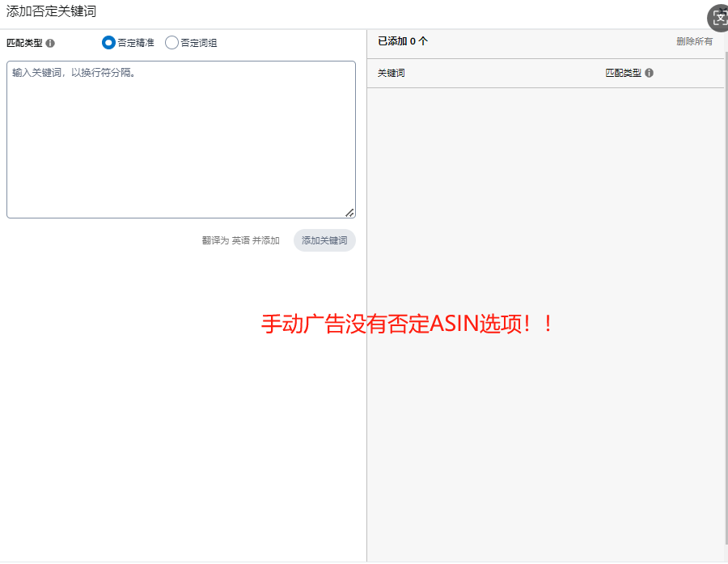Click 翻译为 英语 并添加 link

(x=240, y=240)
